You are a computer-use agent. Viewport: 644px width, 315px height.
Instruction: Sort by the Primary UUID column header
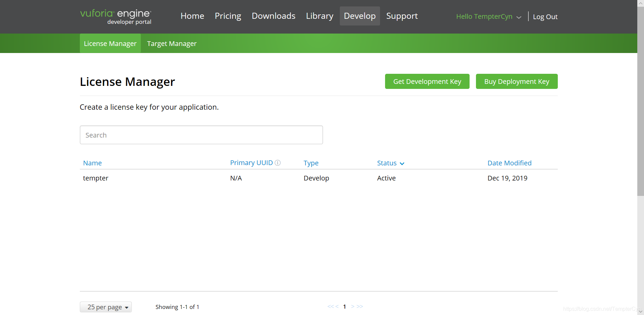tap(251, 163)
